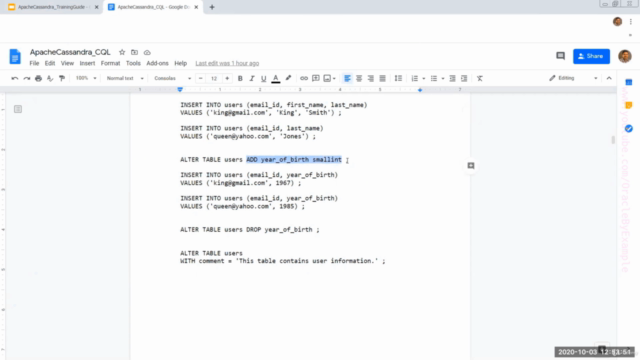Decrease the indent
The width and height of the screenshot is (640, 360).
click(452, 78)
